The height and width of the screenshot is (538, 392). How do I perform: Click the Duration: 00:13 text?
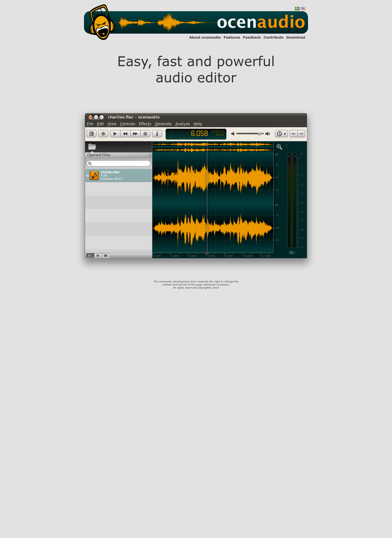coord(111,179)
